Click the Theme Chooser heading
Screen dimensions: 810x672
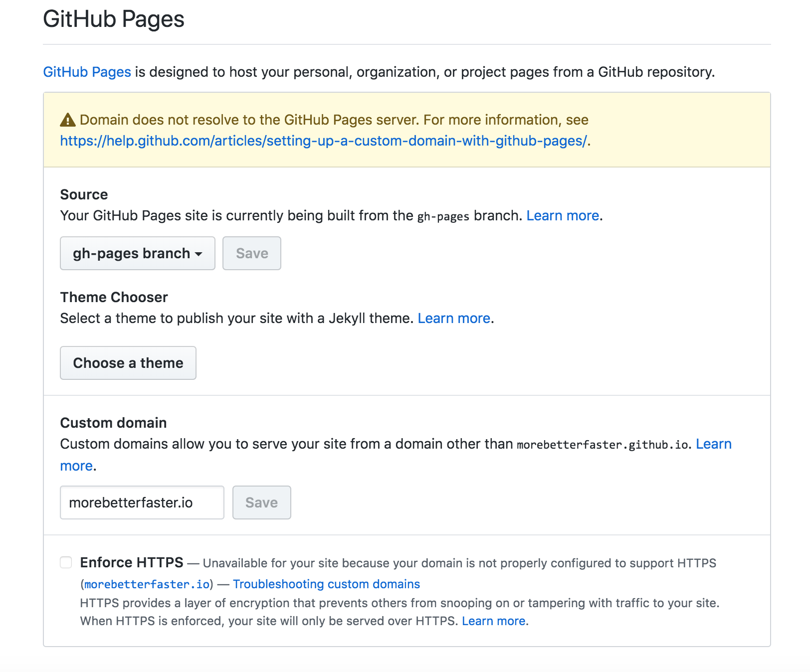tap(114, 297)
